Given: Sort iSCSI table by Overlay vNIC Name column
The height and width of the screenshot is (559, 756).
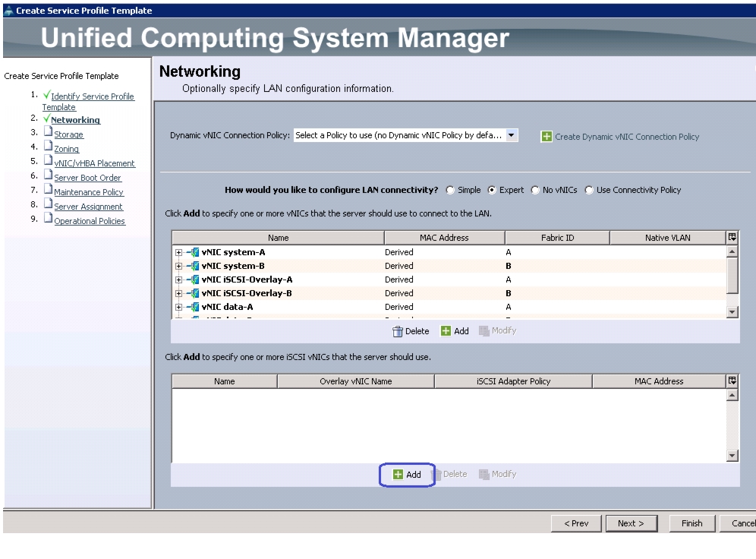Looking at the screenshot, I should 356,381.
